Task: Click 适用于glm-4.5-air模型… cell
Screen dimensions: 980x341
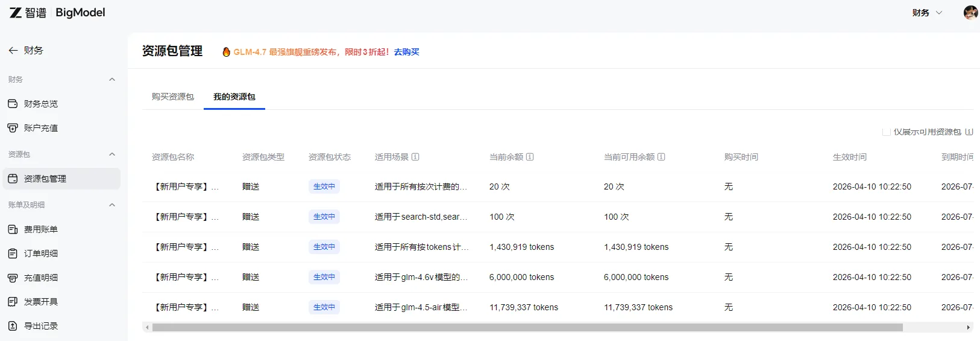Action: (421, 307)
